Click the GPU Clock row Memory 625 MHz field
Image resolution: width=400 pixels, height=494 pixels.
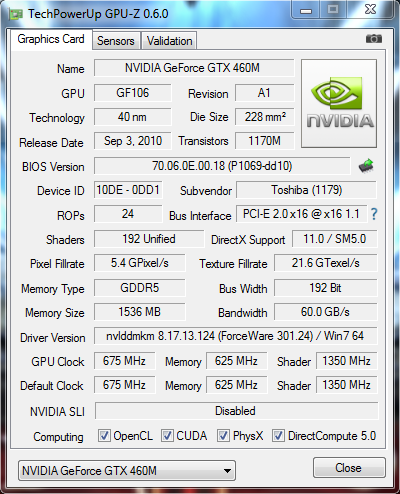tap(237, 361)
